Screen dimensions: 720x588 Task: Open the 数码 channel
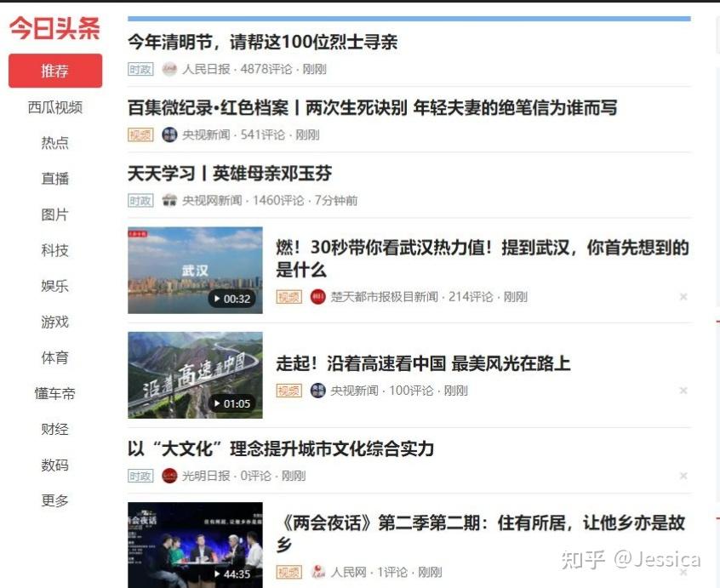55,465
